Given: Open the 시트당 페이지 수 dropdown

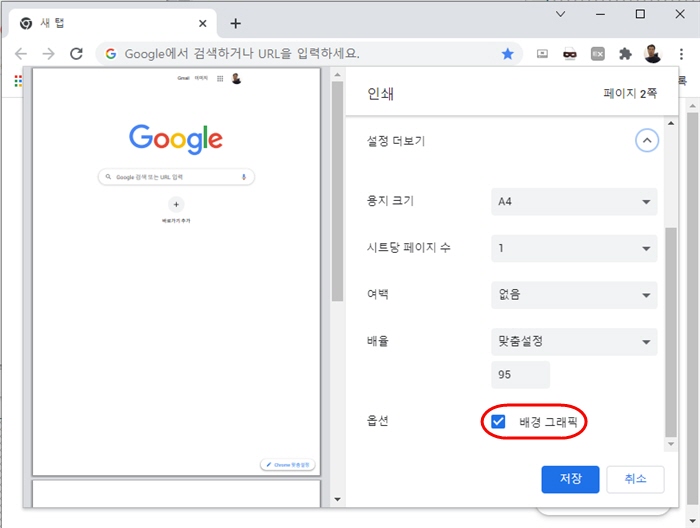Looking at the screenshot, I should 574,248.
